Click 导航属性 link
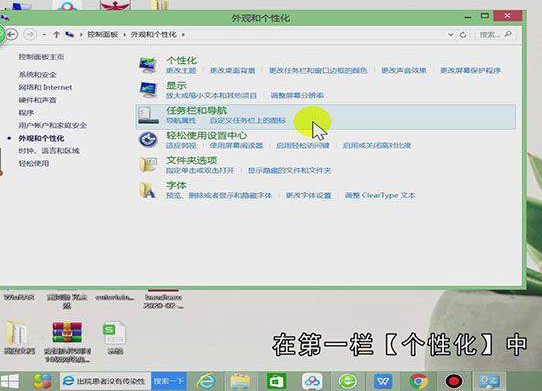 [x=181, y=121]
